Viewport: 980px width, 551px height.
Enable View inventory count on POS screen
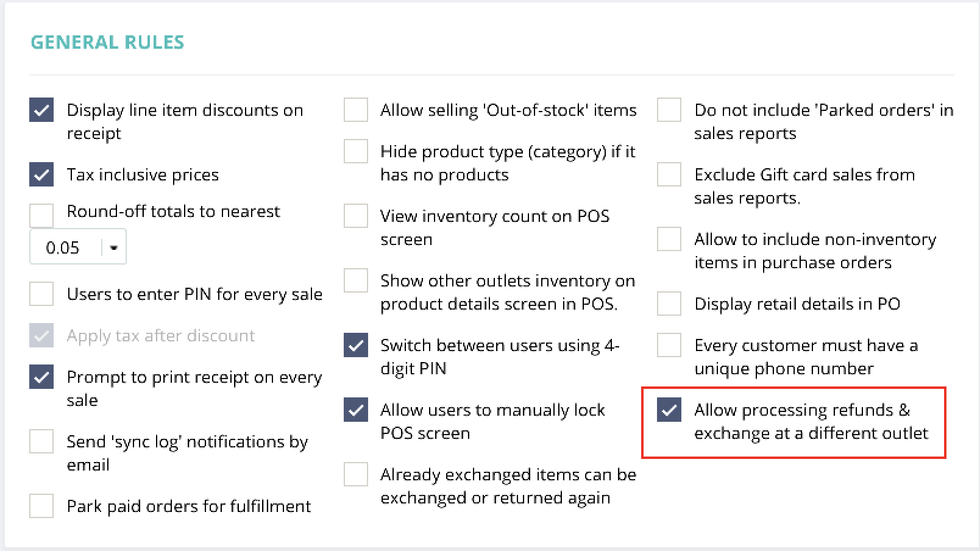click(x=356, y=216)
